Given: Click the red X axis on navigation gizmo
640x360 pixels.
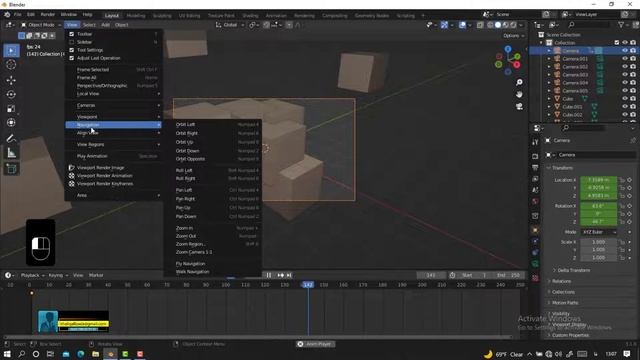Looking at the screenshot, I should click(517, 64).
